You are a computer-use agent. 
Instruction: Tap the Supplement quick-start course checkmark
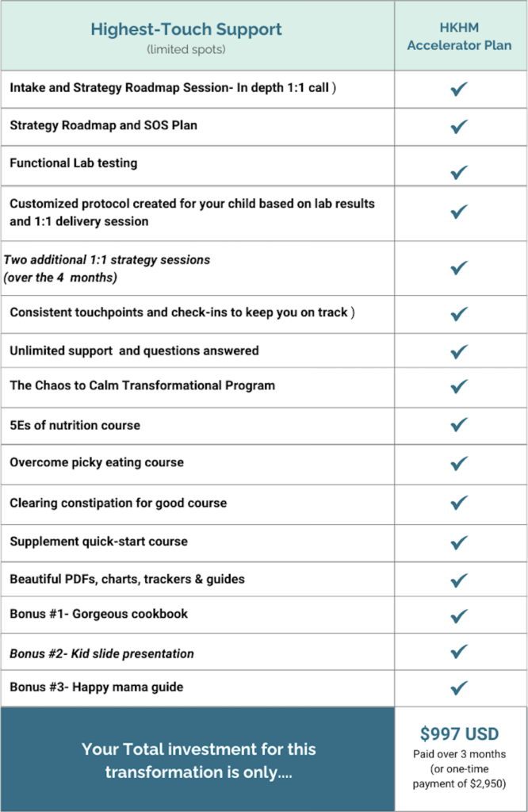459,542
